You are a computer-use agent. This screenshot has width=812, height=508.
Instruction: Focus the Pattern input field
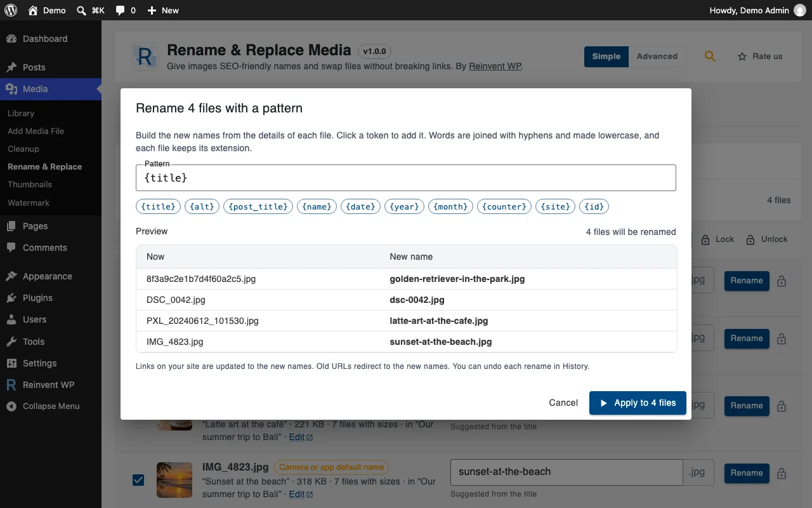(x=406, y=178)
